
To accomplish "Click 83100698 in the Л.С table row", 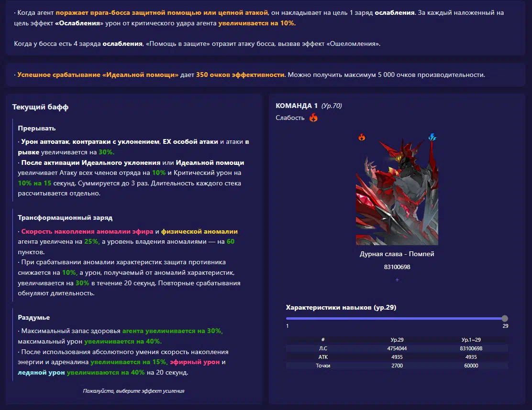I will point(471,348).
